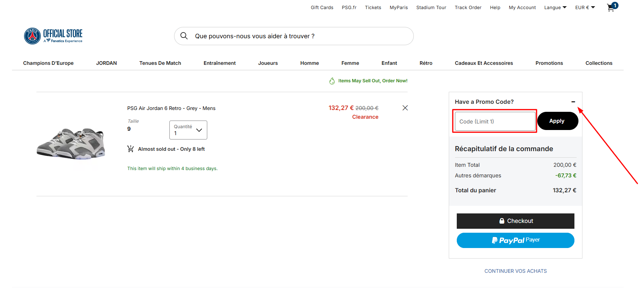Click the 'Have a Promo Code?' heading
Viewport: 644px width, 295px height.
(x=484, y=102)
